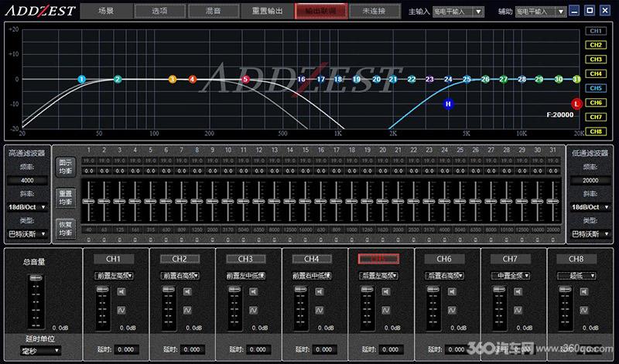Invert phase on channel CH6

[x=452, y=311]
